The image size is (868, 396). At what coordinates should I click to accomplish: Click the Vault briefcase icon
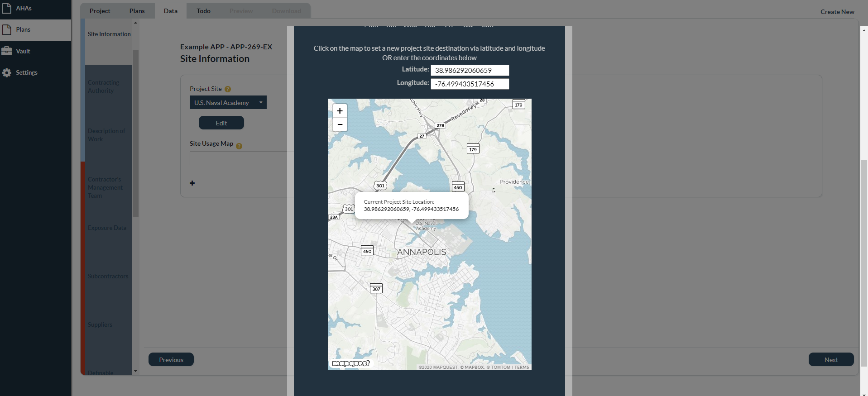[x=7, y=51]
